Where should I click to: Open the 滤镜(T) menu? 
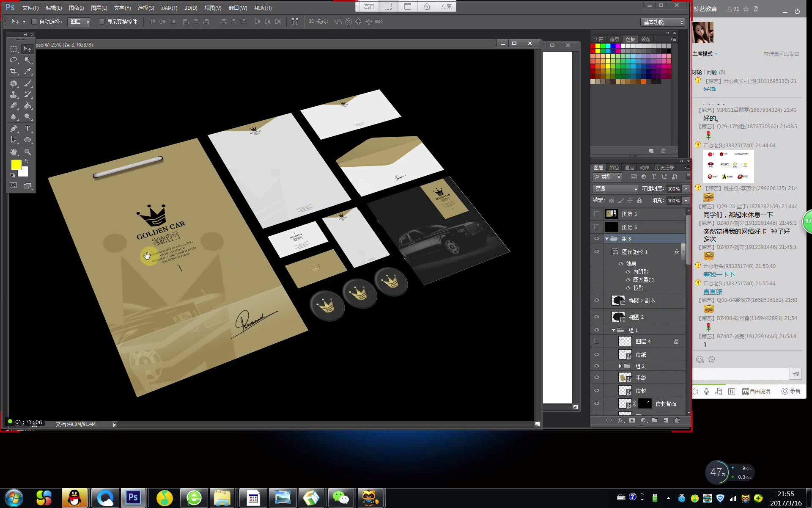[169, 8]
